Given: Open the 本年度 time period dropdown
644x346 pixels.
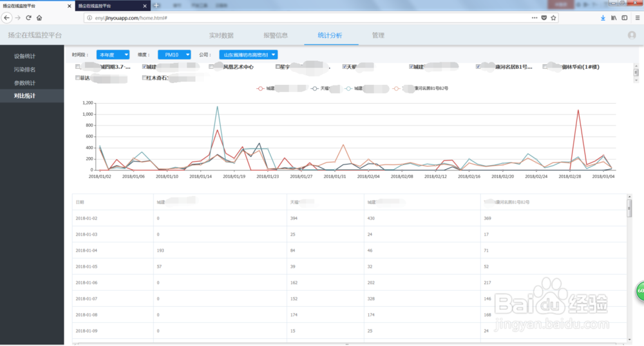Looking at the screenshot, I should 113,55.
